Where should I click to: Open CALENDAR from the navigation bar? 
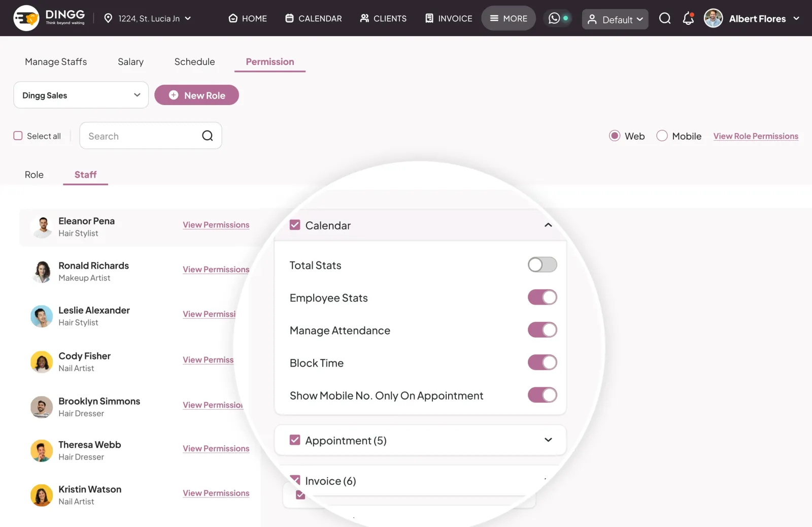pyautogui.click(x=314, y=18)
